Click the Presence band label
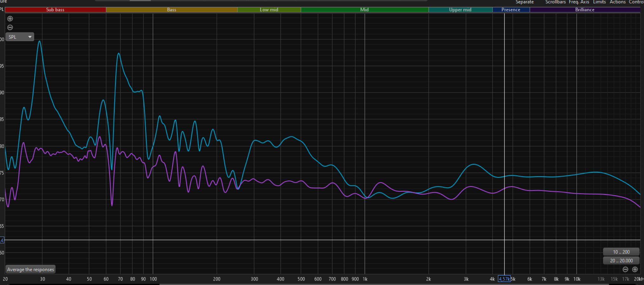The height and width of the screenshot is (285, 644). [511, 10]
